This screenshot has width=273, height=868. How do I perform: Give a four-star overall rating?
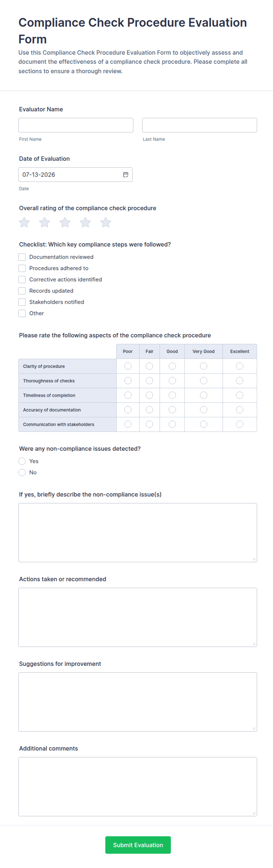coord(85,222)
